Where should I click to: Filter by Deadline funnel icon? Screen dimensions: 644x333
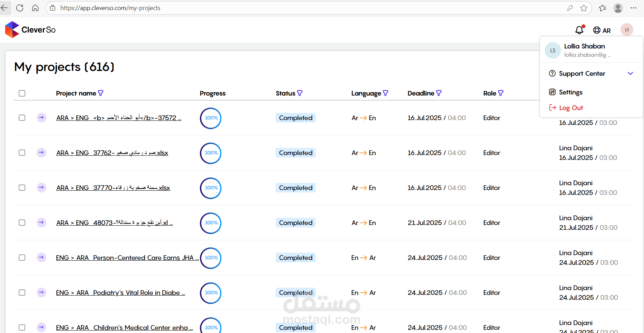pos(439,93)
